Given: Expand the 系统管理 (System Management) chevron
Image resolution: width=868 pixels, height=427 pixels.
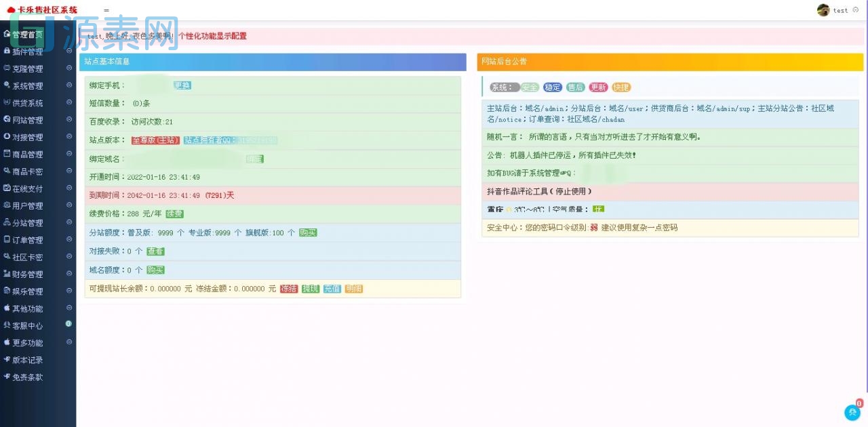Looking at the screenshot, I should click(x=68, y=85).
